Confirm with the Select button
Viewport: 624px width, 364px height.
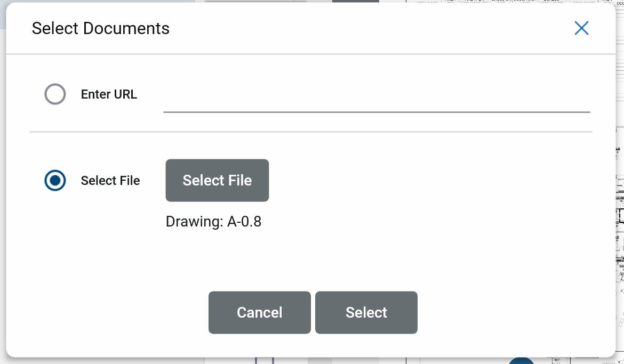pos(366,312)
